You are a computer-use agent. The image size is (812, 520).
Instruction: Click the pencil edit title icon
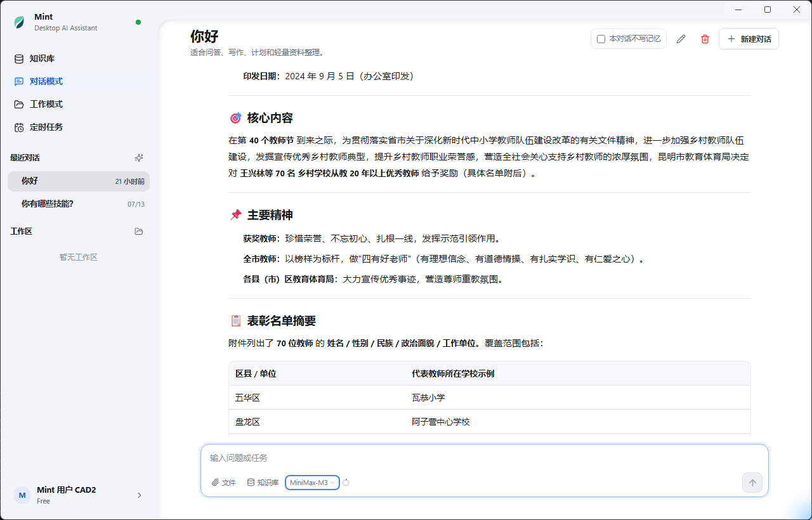pyautogui.click(x=681, y=39)
